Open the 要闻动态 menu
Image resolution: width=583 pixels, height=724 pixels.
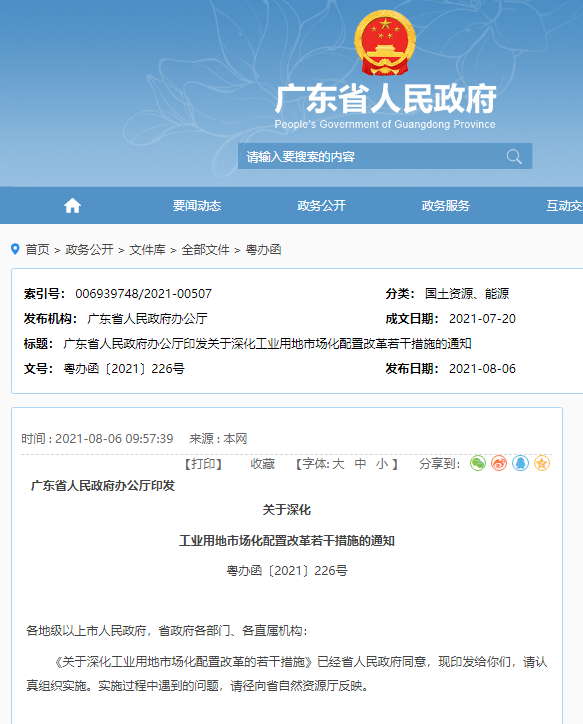click(x=197, y=205)
